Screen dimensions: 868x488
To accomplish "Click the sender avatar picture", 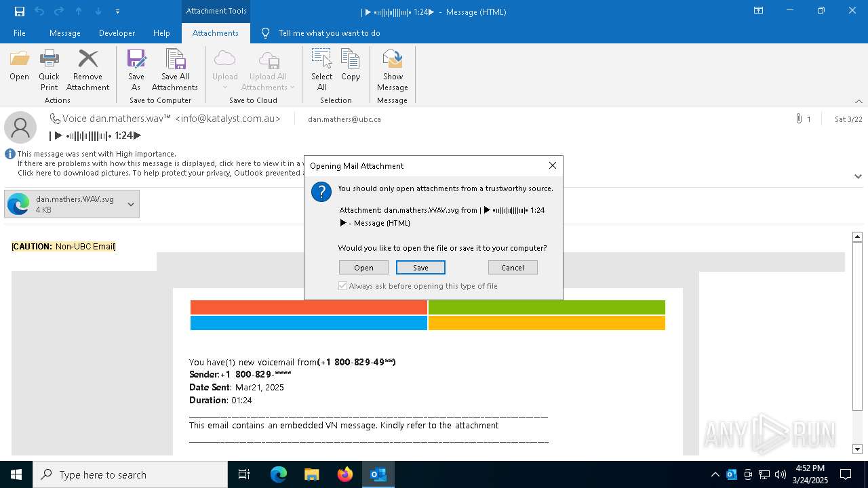I will (x=20, y=127).
